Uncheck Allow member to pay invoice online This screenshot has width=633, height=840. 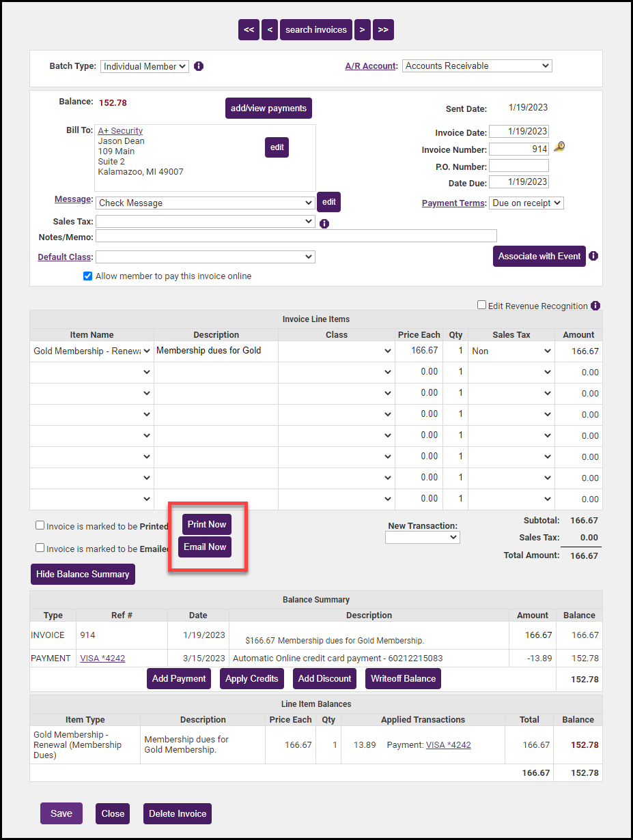87,276
